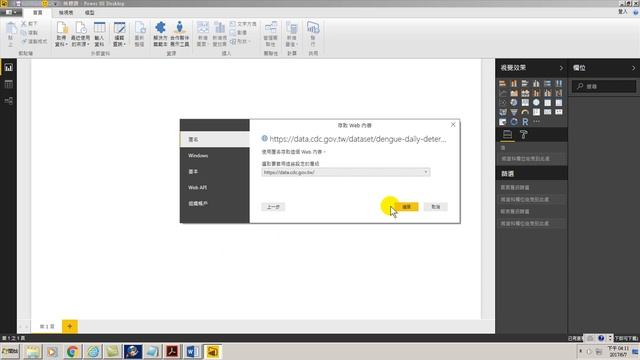Viewport: 640px width, 360px height.
Task: Click New Page in the ribbon insert group
Action: tap(202, 34)
